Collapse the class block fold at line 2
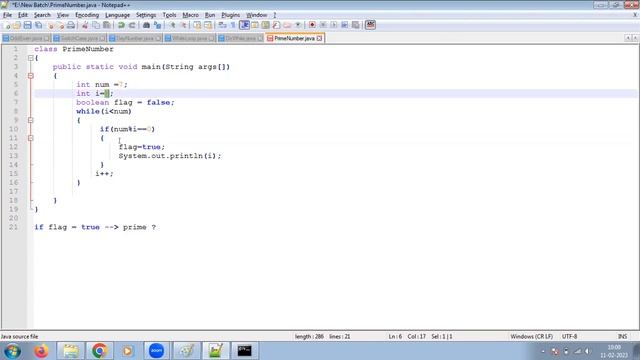This screenshot has height=360, width=640. (x=31, y=58)
